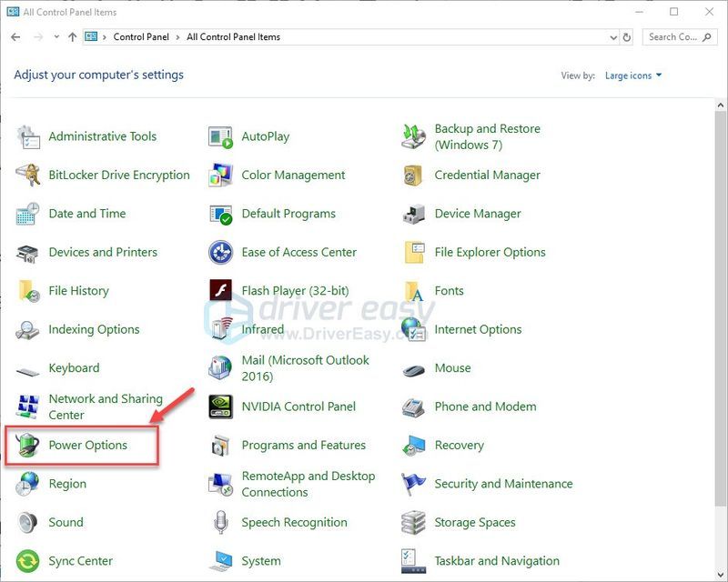Open the Fonts folder icon
Screen dimensions: 728x582
pos(414,292)
